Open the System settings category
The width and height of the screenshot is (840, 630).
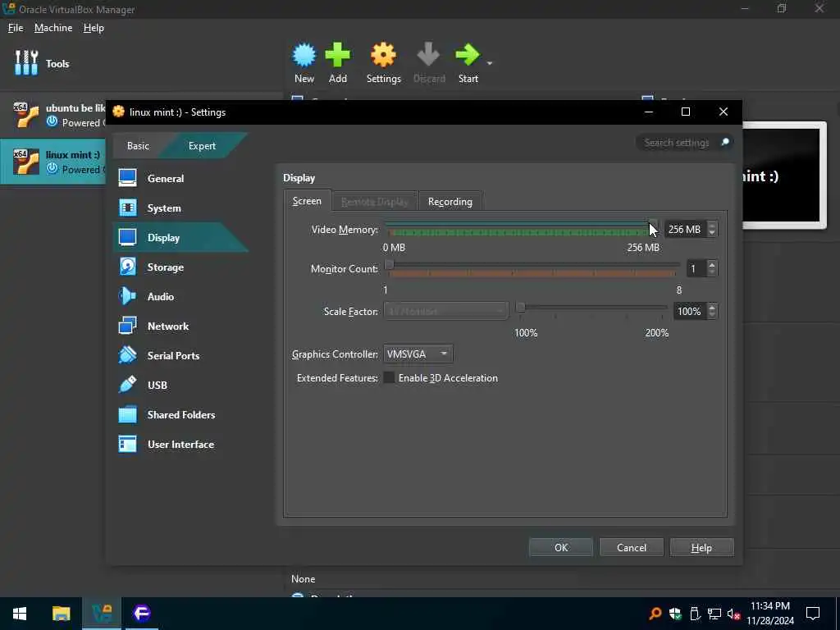pyautogui.click(x=164, y=208)
